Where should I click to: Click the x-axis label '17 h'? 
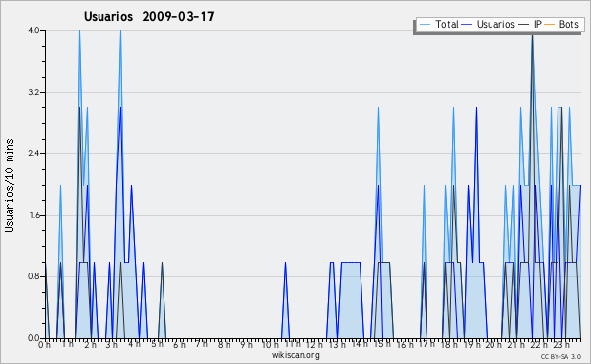[427, 344]
